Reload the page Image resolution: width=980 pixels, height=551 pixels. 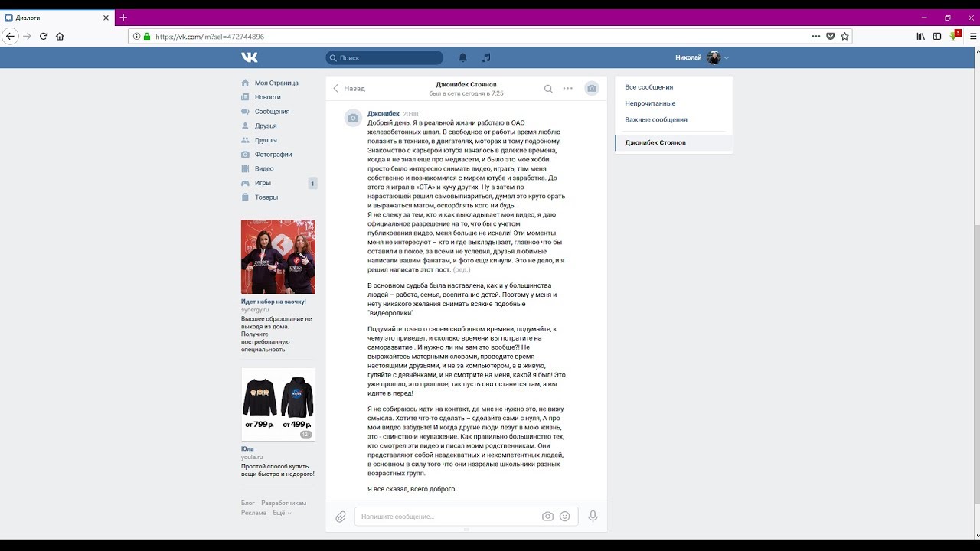44,36
